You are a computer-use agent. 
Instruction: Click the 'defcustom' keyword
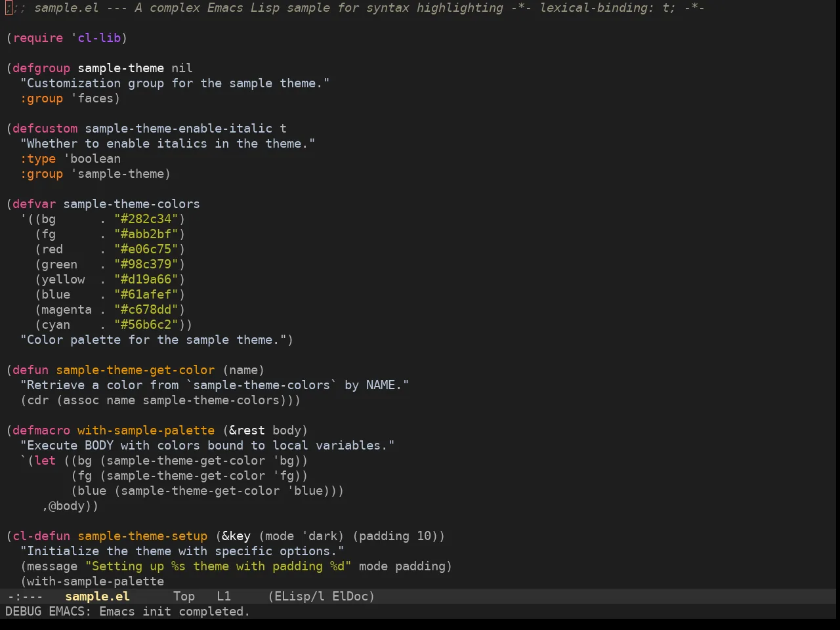coord(45,128)
